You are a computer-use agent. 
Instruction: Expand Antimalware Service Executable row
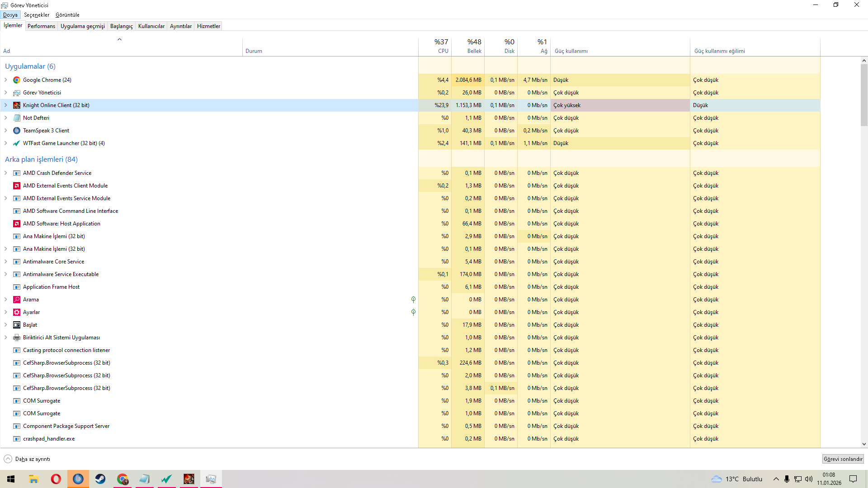(6, 274)
